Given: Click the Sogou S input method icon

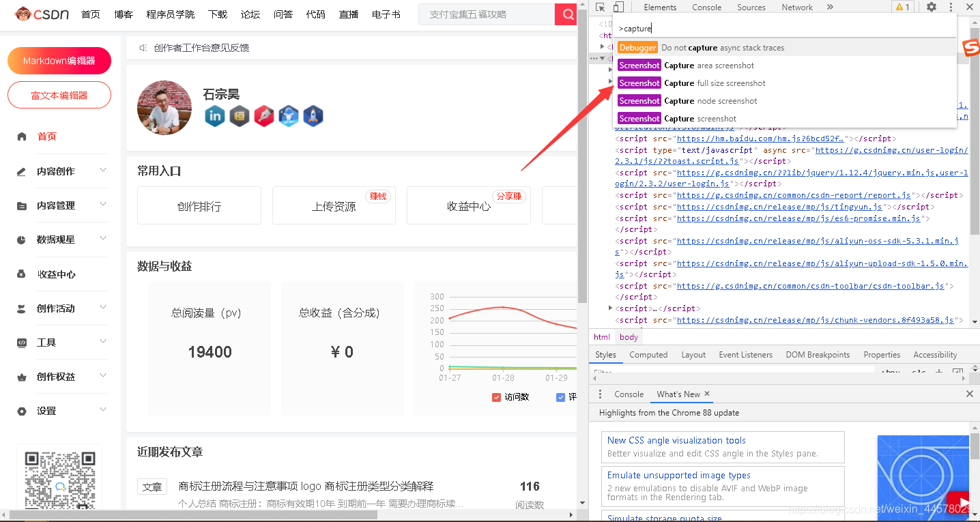Looking at the screenshot, I should (971, 48).
